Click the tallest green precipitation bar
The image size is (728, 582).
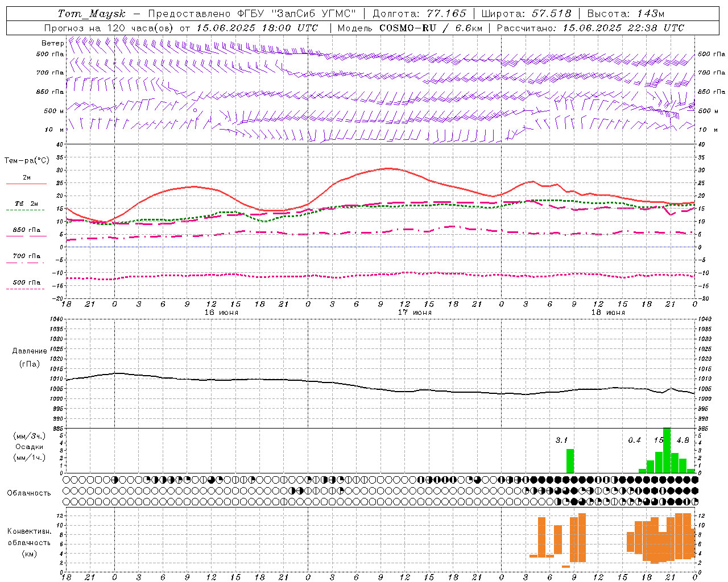coord(667,450)
